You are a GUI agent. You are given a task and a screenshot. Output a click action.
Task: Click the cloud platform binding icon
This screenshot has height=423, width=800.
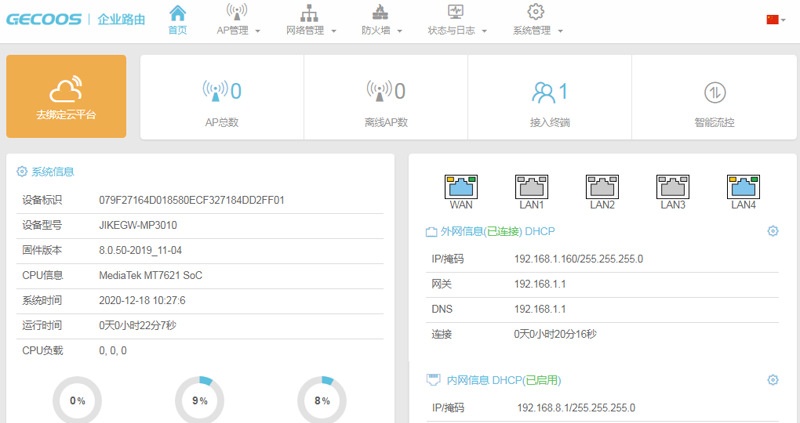click(66, 88)
